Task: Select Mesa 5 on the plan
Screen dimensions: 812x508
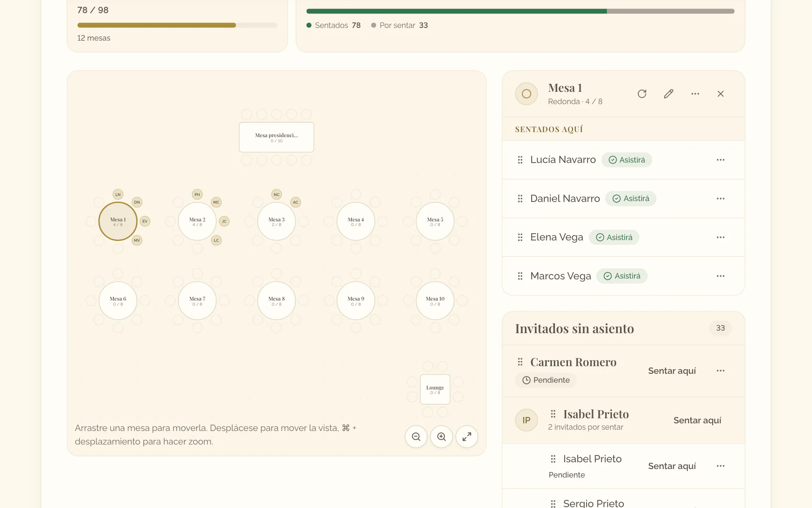Action: click(x=435, y=221)
